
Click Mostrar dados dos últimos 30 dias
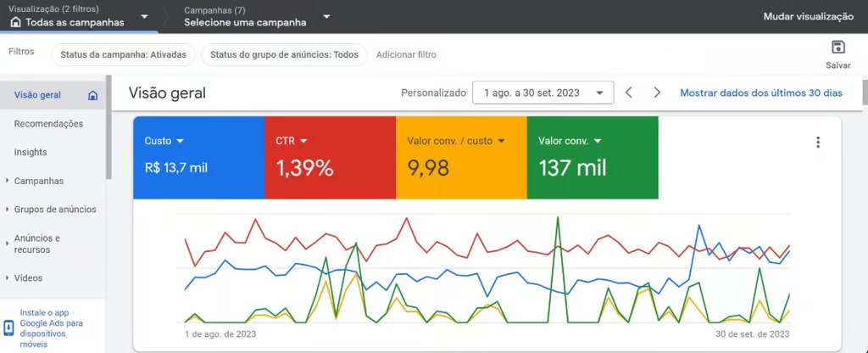[x=761, y=93]
